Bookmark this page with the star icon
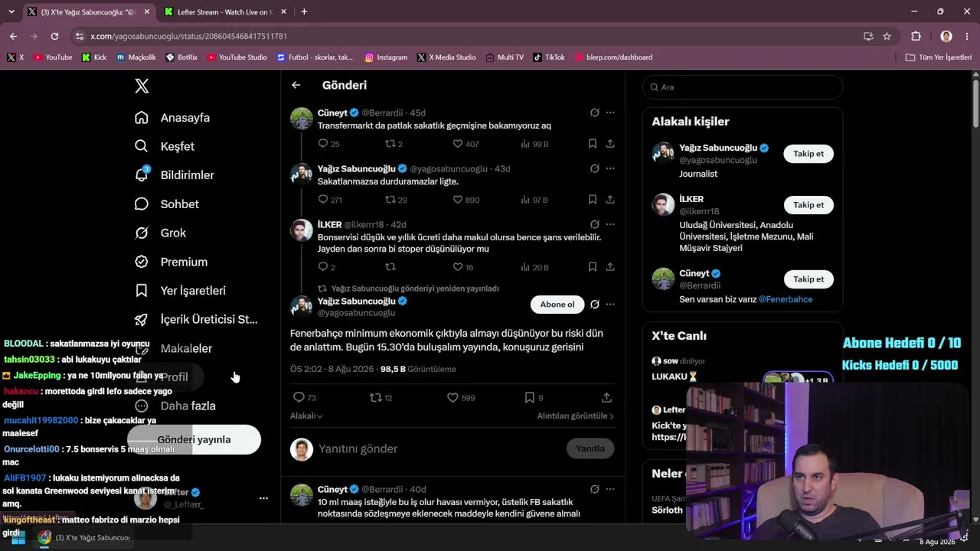This screenshot has width=980, height=551. pyautogui.click(x=887, y=36)
